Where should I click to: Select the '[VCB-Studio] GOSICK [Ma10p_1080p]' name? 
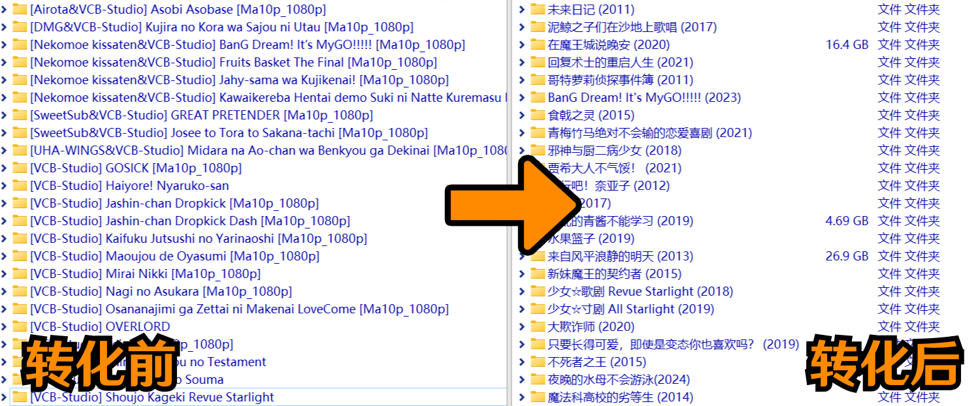pyautogui.click(x=136, y=168)
